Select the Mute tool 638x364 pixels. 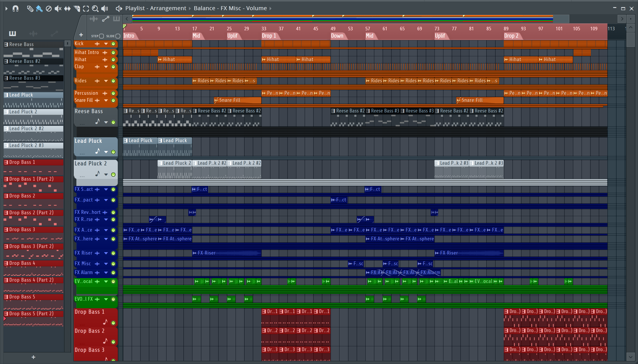coord(58,8)
